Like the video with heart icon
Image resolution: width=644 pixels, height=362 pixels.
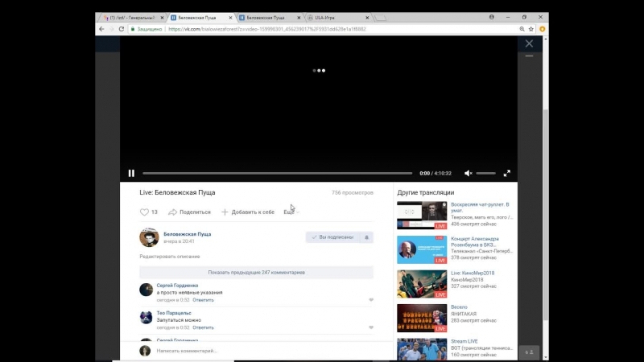point(144,212)
